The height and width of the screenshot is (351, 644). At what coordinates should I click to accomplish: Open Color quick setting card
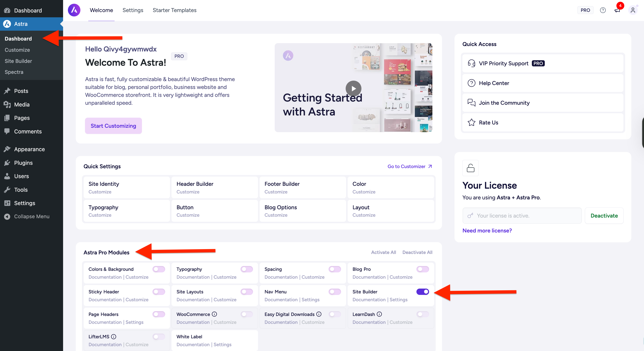[x=391, y=188]
